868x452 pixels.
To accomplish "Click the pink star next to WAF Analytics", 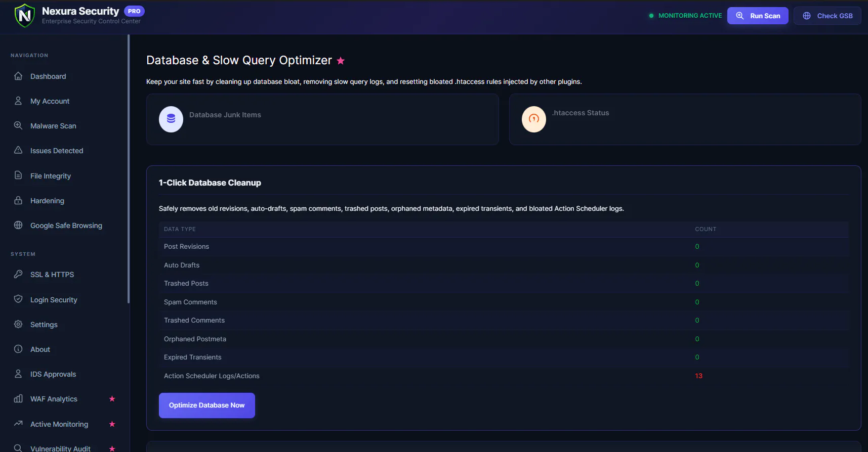I will coord(112,399).
